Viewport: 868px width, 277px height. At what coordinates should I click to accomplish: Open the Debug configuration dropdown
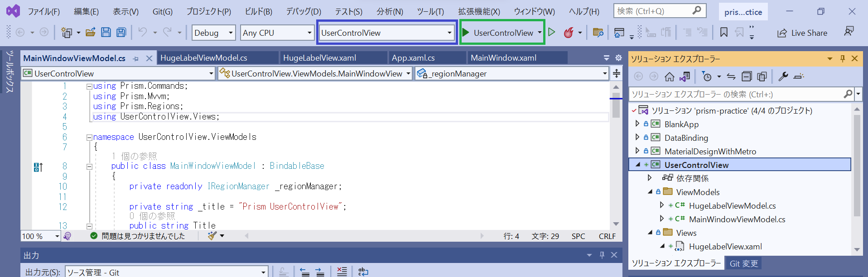(x=213, y=33)
